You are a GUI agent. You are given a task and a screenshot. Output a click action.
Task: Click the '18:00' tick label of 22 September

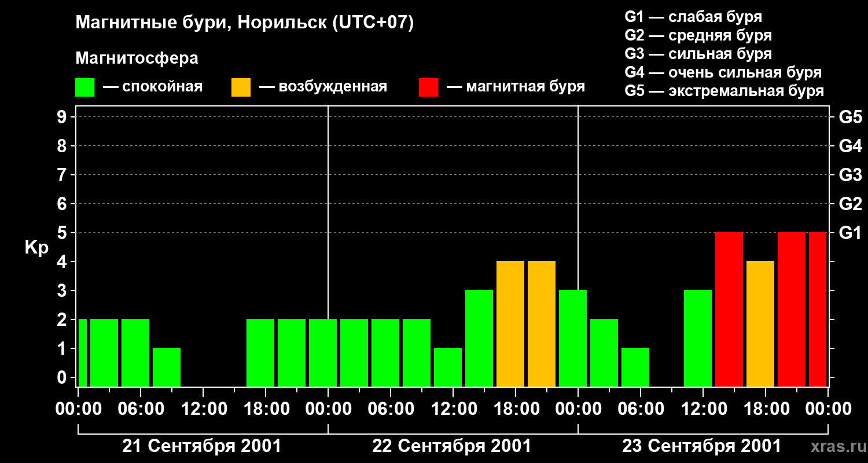(516, 409)
